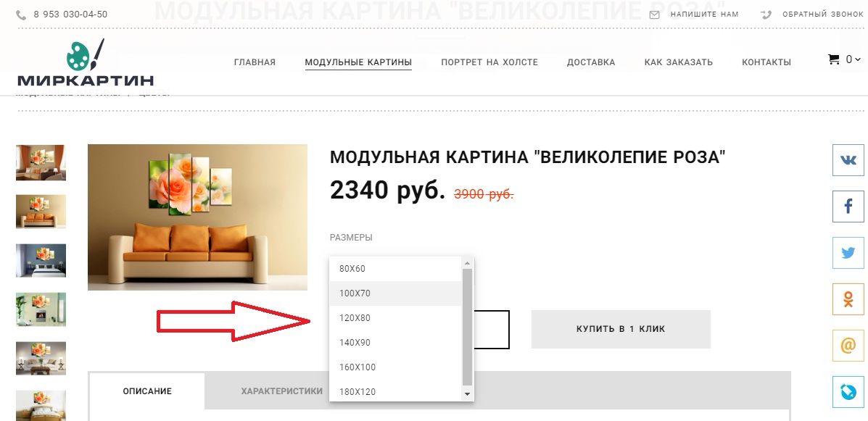Expand cart chevron next to 0
This screenshot has height=421, width=868.
pos(858,59)
